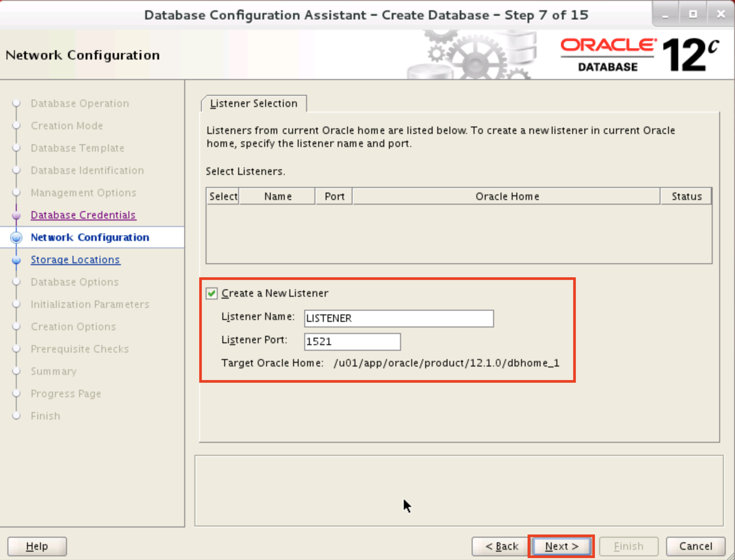735x560 pixels.
Task: Click the Status column header
Action: coord(686,196)
